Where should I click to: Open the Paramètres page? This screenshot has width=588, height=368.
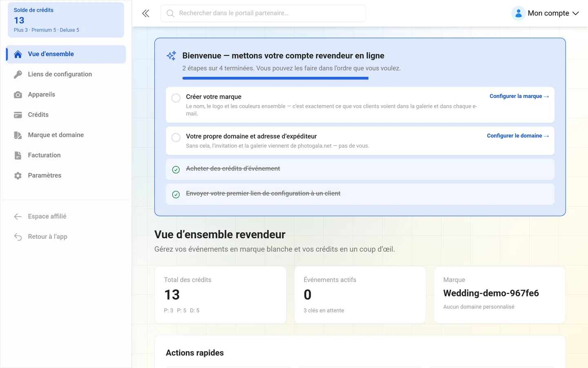66,175
